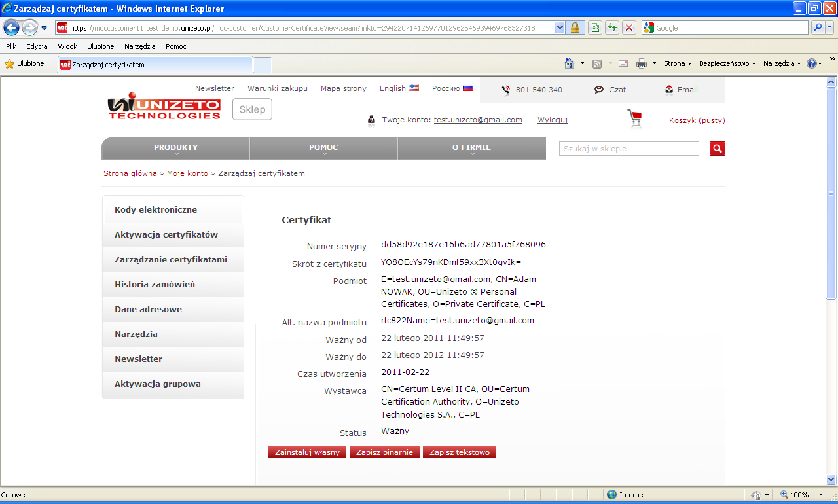Screen dimensions: 838x504
Task: Open Kody elektroniczne sidebar item
Action: point(173,209)
